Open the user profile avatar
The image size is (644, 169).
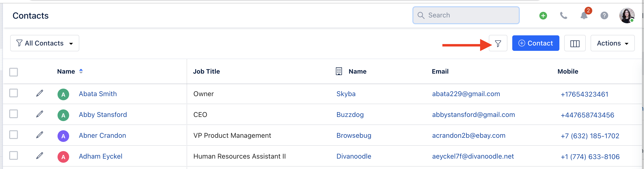coord(627,15)
